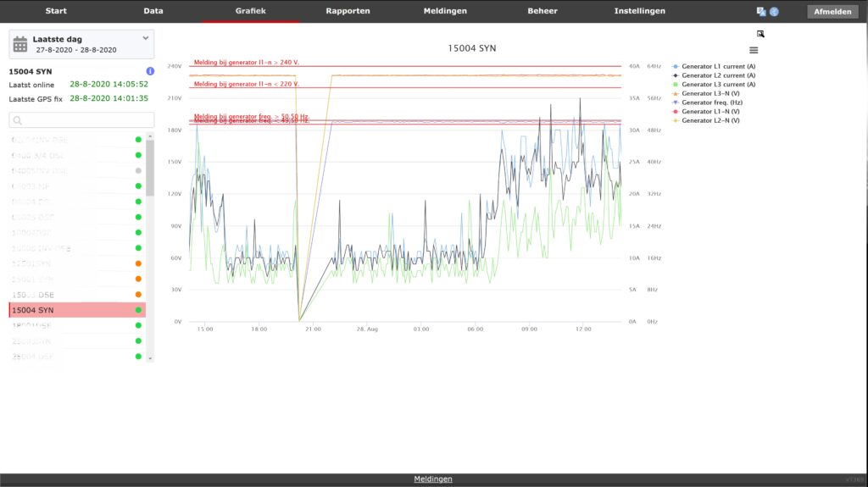Screen dimensions: 868x487
Task: Click the green status dot on 15004 SYN row
Action: [x=138, y=310]
